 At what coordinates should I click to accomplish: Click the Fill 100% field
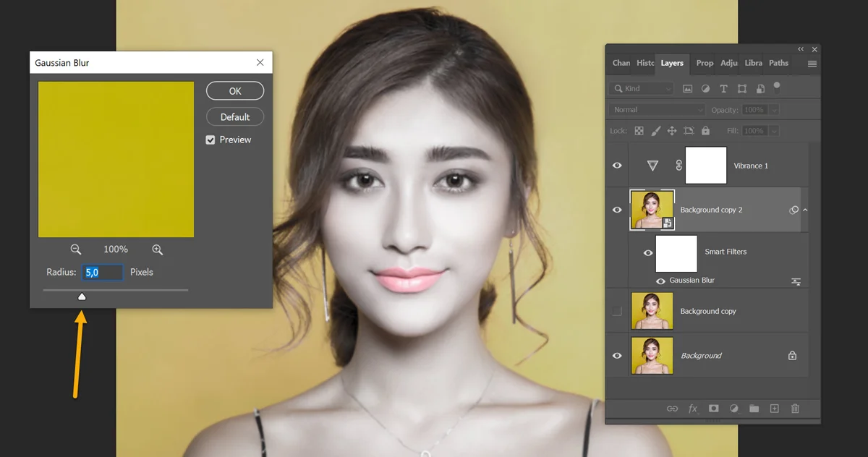point(754,131)
